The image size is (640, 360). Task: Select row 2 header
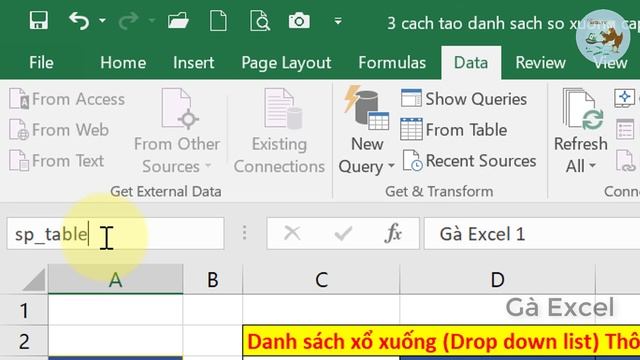[24, 342]
